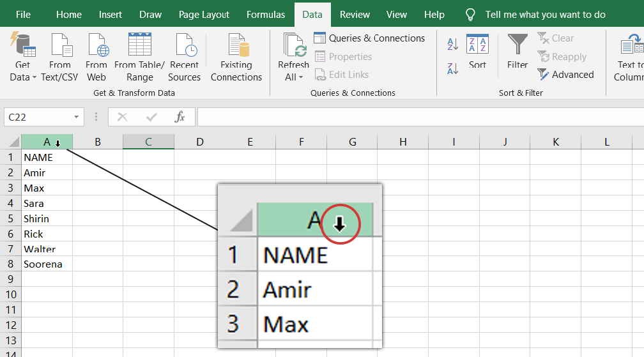Click the Tell me search box
The width and height of the screenshot is (644, 357).
535,14
